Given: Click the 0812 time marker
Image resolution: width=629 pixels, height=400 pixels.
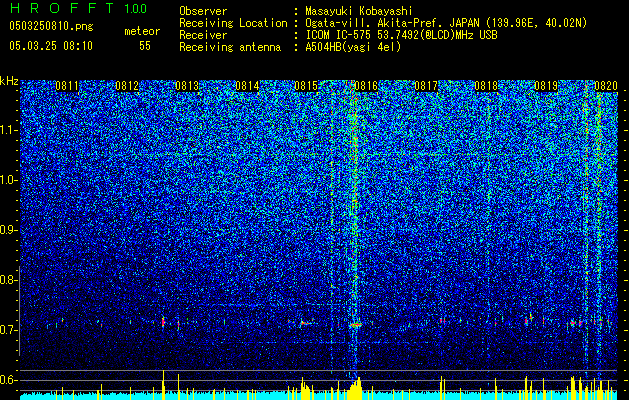Looking at the screenshot, I should [x=127, y=86].
